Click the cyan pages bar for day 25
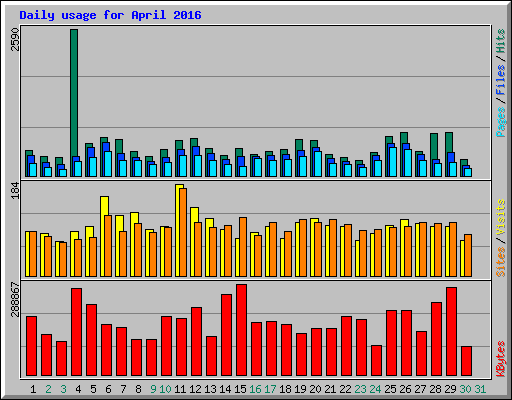512x400 pixels. 393,162
